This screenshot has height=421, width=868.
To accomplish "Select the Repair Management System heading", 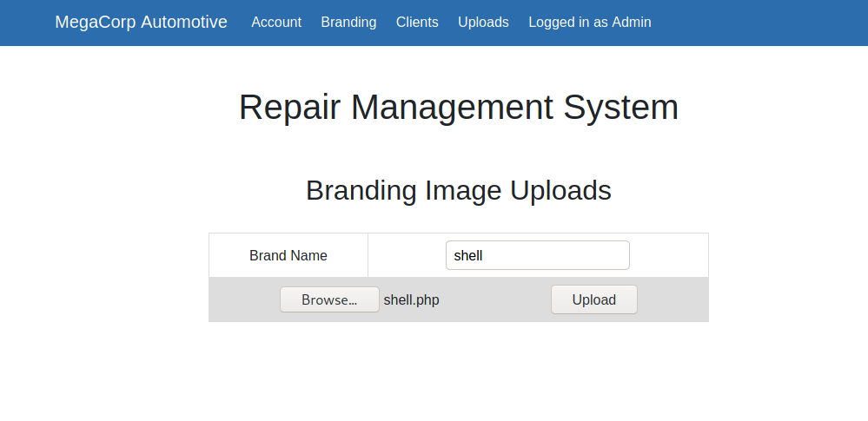I will tap(458, 108).
